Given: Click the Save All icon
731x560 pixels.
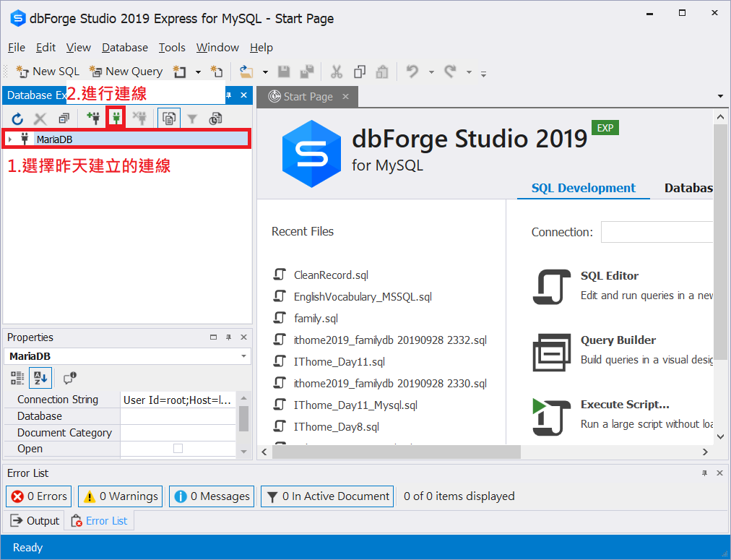Looking at the screenshot, I should click(307, 72).
